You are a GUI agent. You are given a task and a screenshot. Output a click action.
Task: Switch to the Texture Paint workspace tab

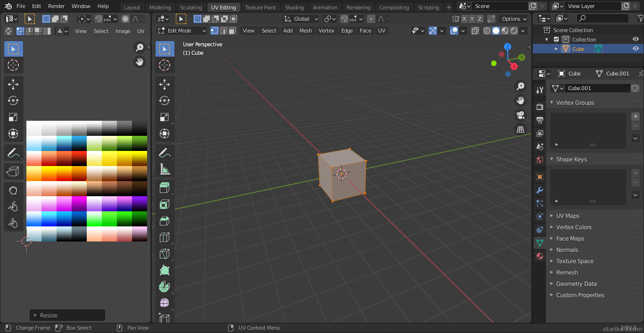(x=261, y=8)
